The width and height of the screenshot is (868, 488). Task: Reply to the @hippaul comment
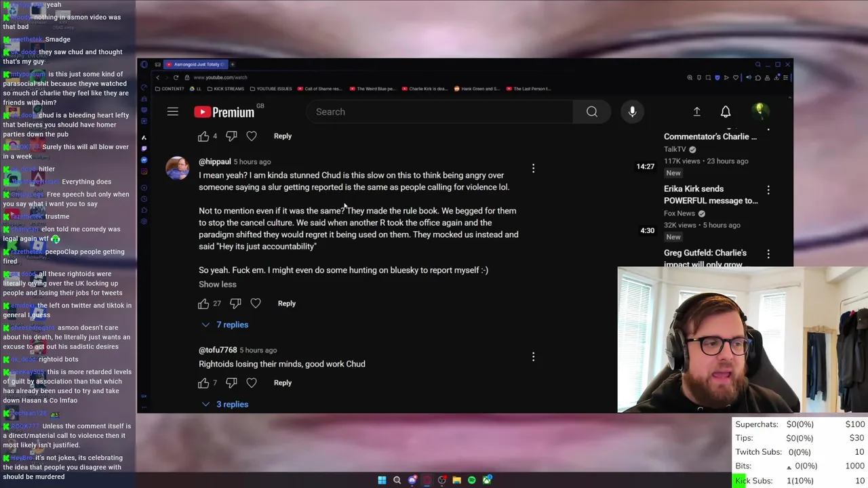287,304
